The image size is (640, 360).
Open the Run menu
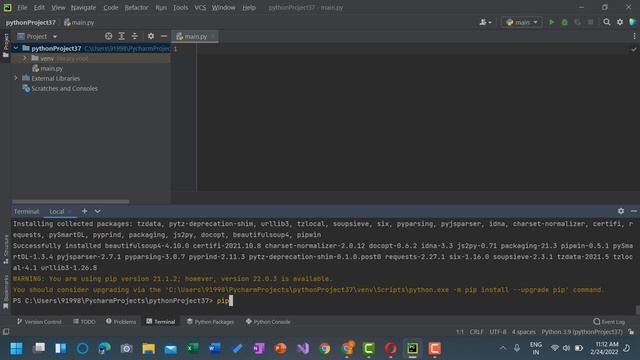161,7
